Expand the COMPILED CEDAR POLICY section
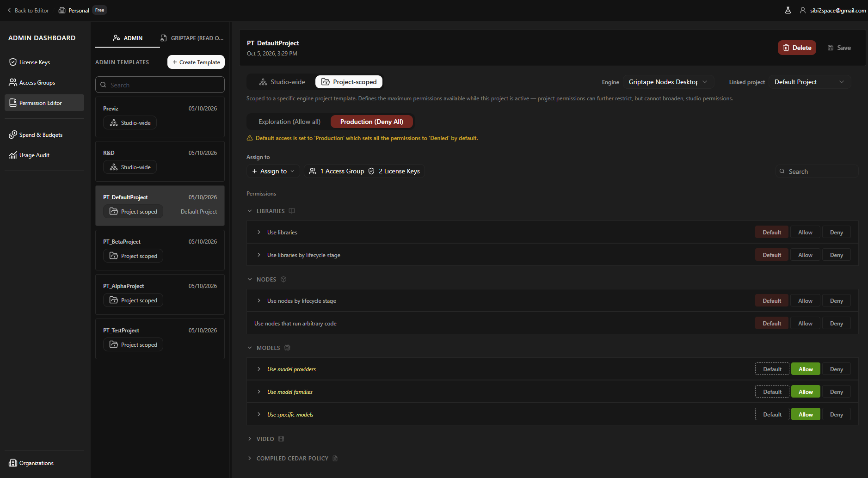Image resolution: width=868 pixels, height=478 pixels. pos(250,458)
